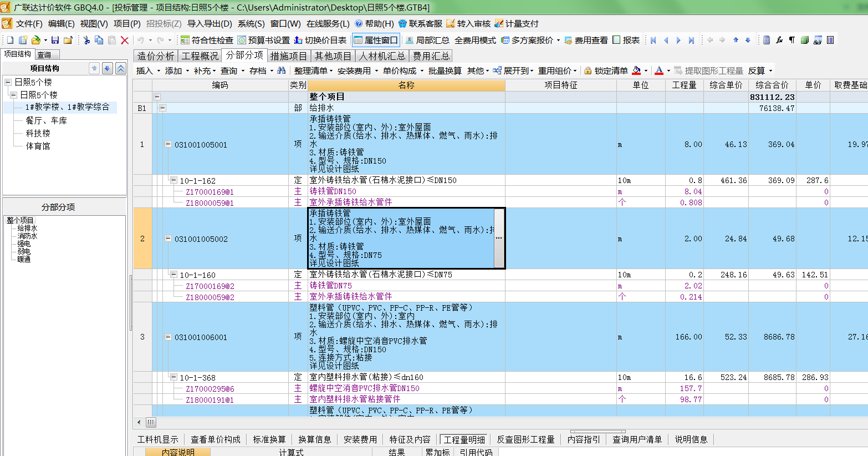Open the fill color dropdown arrow

click(646, 70)
